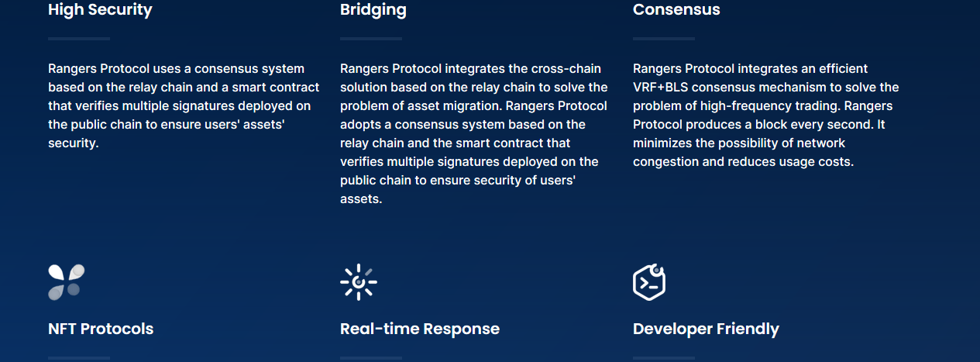
Task: Select the High Security heading
Action: pyautogui.click(x=100, y=10)
